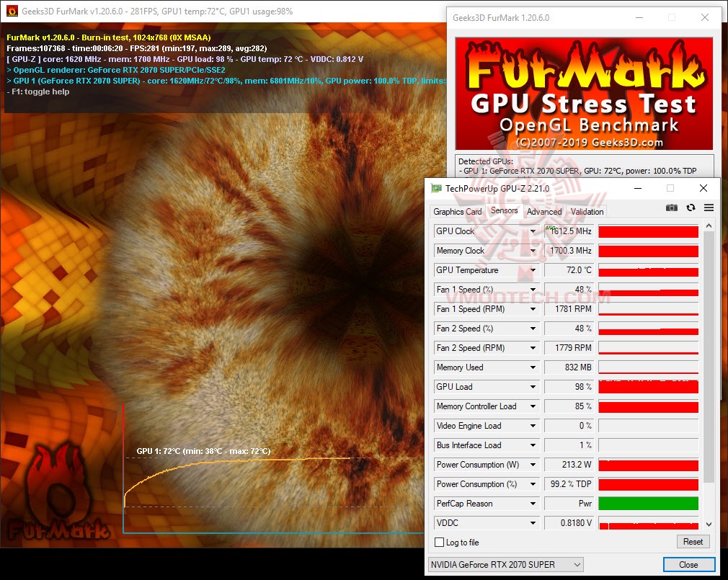The width and height of the screenshot is (728, 580).
Task: Open the Fan 1 Speed (RPM) dropdown
Action: click(x=533, y=309)
